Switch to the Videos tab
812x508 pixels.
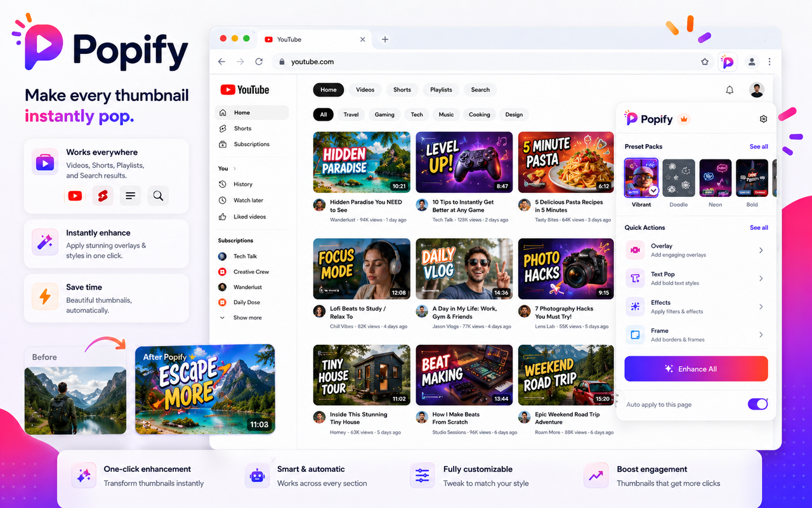click(x=365, y=90)
